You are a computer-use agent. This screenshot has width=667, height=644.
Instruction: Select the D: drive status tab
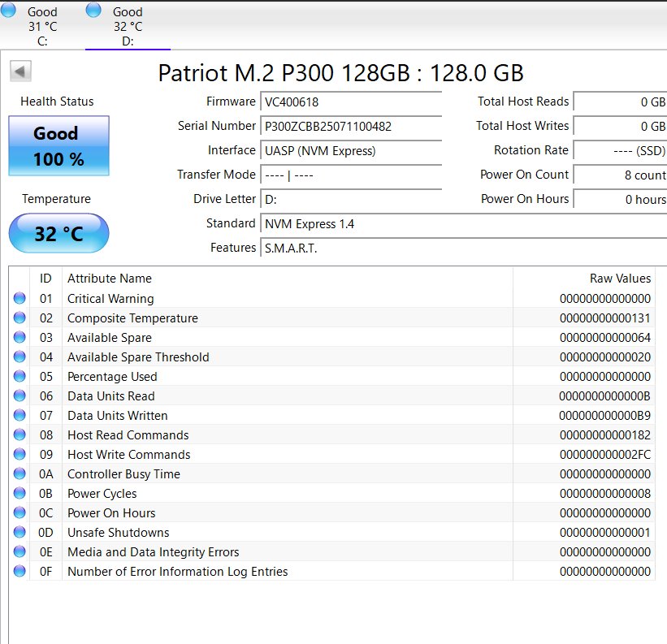[128, 26]
